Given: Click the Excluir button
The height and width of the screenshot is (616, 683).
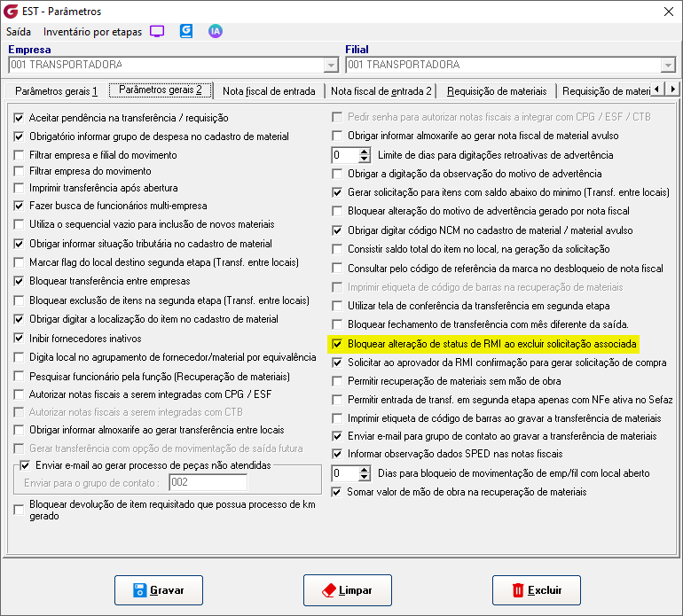Looking at the screenshot, I should (x=537, y=590).
